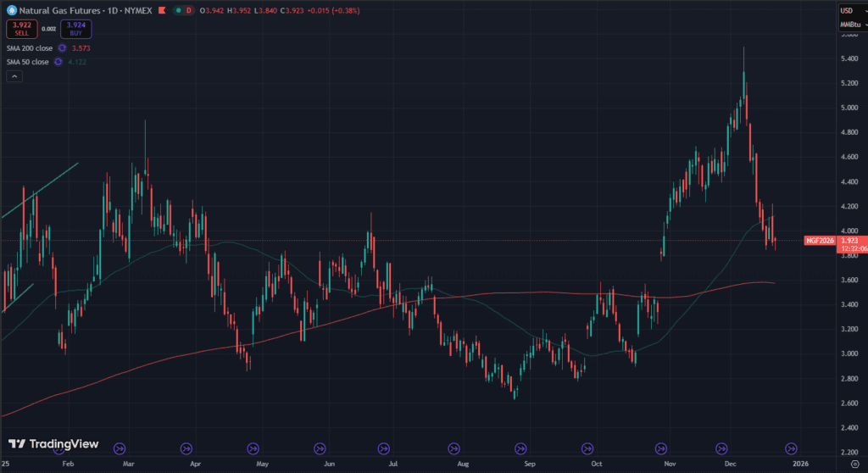Select the SMA 50 close legend item
Image resolution: width=868 pixels, height=473 pixels.
click(x=27, y=62)
